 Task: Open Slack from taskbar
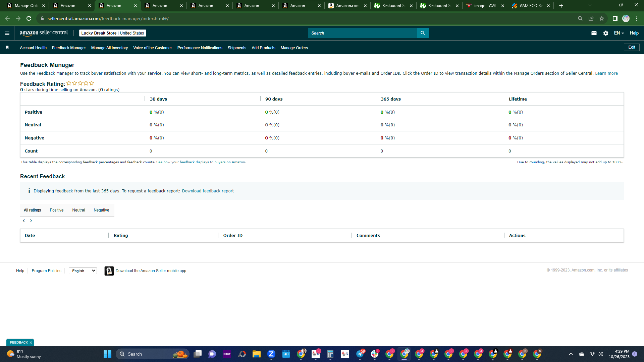[375, 354]
